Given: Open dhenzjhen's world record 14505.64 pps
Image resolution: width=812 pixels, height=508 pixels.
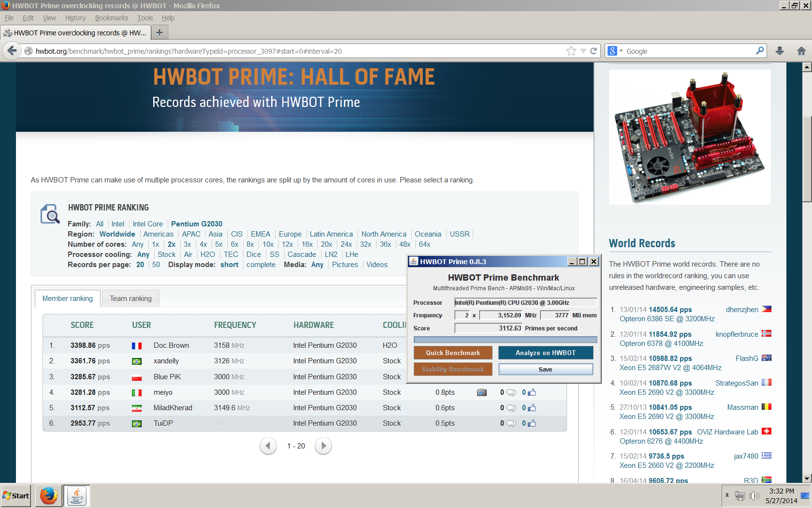Looking at the screenshot, I should tap(670, 310).
